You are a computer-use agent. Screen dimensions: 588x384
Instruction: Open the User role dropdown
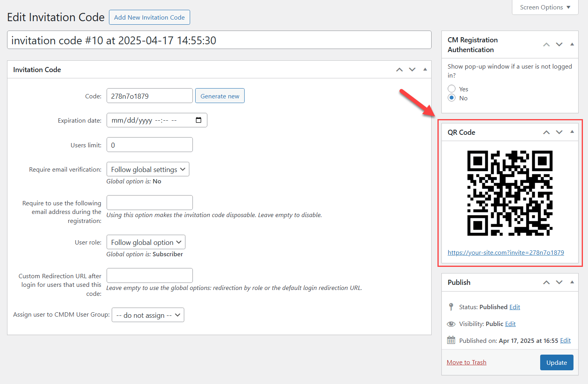[146, 242]
